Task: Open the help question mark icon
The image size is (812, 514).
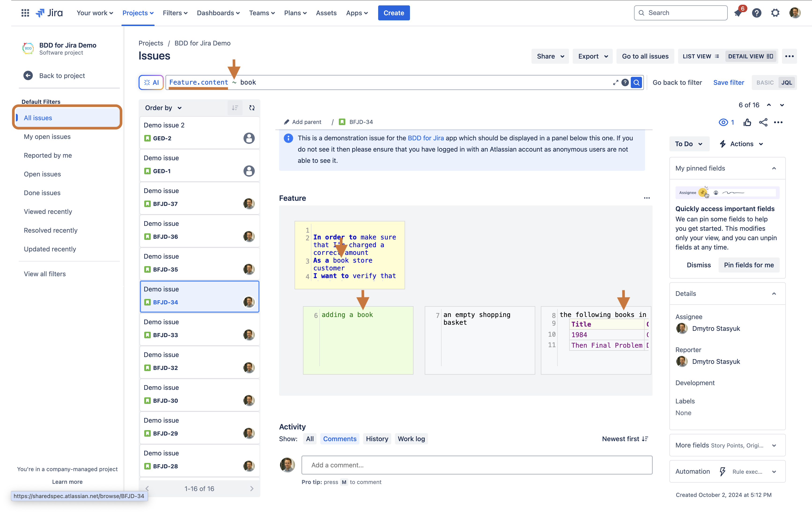Action: coord(756,13)
